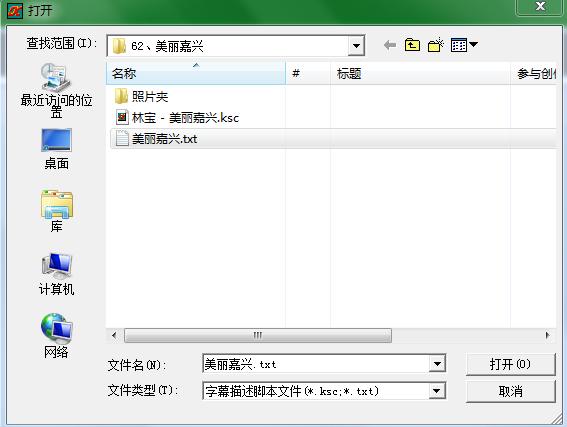Click the application icon in title bar

[x=15, y=10]
